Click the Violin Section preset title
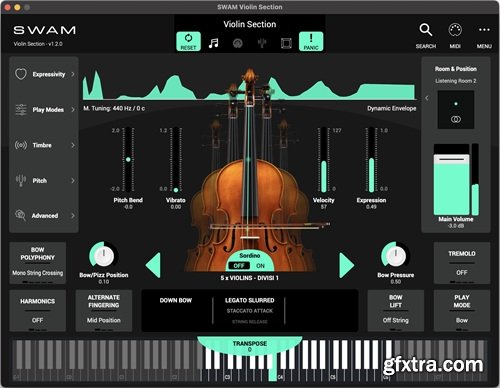 point(250,24)
